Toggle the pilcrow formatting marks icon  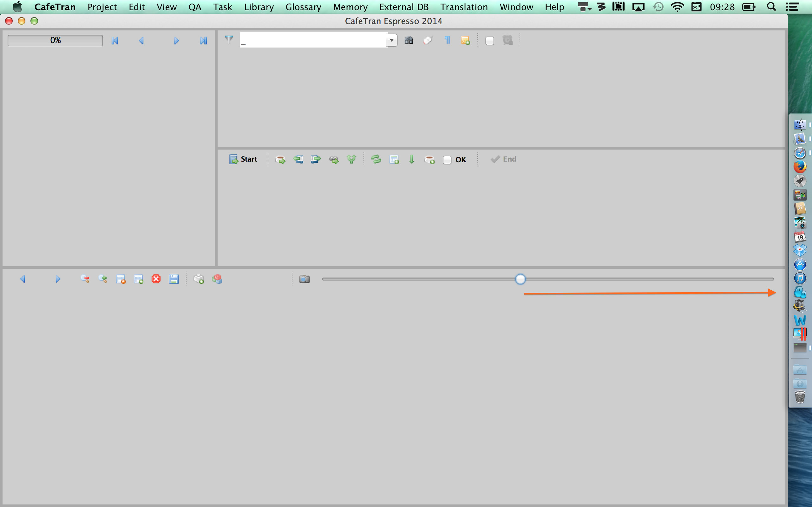coord(447,41)
